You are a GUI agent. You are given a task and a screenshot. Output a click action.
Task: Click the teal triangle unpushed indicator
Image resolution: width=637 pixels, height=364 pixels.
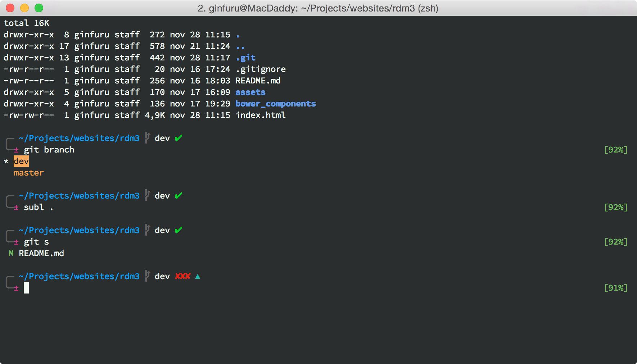(198, 276)
